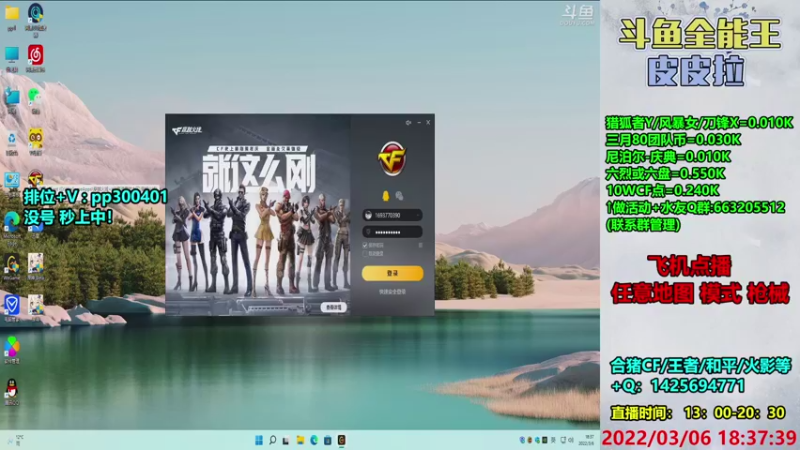The width and height of the screenshot is (800, 450).
Task: Select the WeChat login method icon
Action: click(399, 196)
